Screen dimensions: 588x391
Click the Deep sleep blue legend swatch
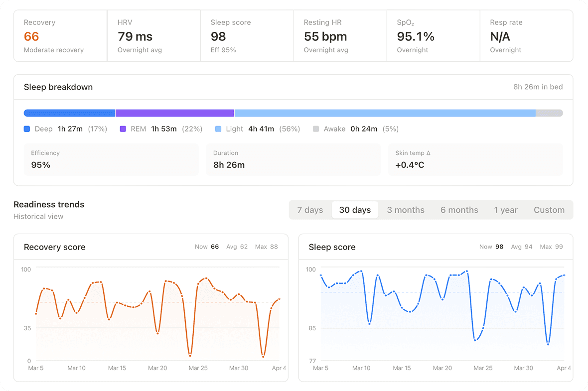point(27,129)
